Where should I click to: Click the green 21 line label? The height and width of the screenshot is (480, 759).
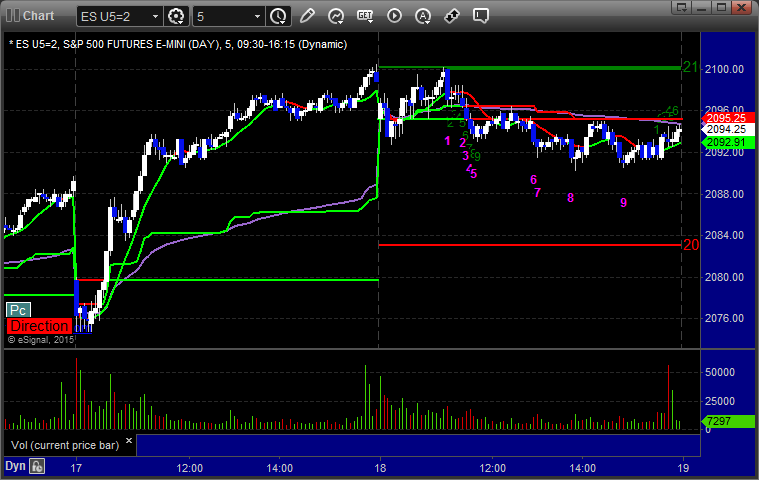[690, 67]
